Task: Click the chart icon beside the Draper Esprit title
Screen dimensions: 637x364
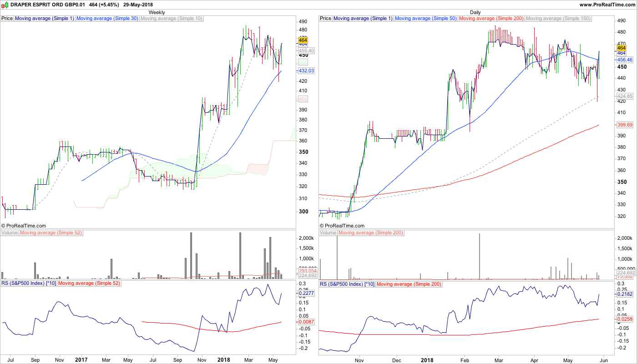Action: point(5,5)
